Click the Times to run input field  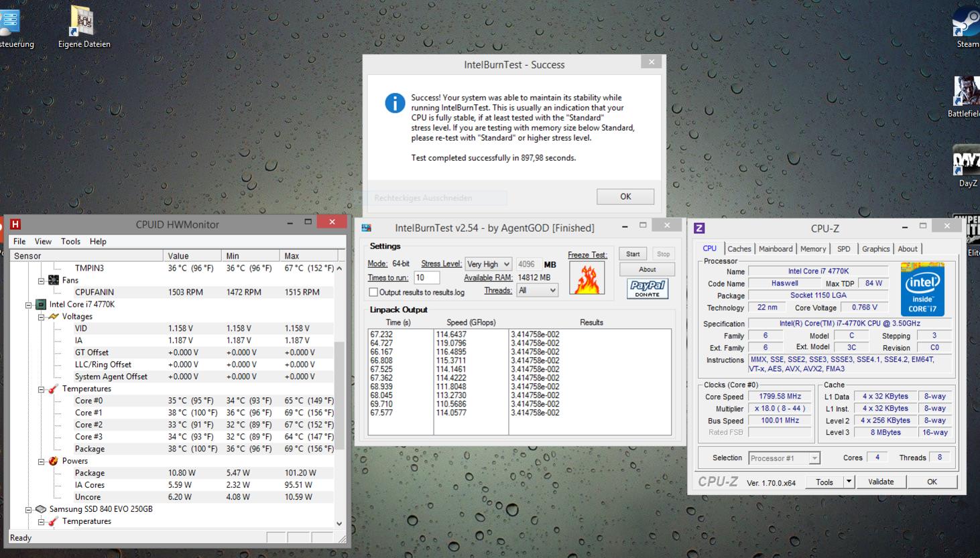426,277
